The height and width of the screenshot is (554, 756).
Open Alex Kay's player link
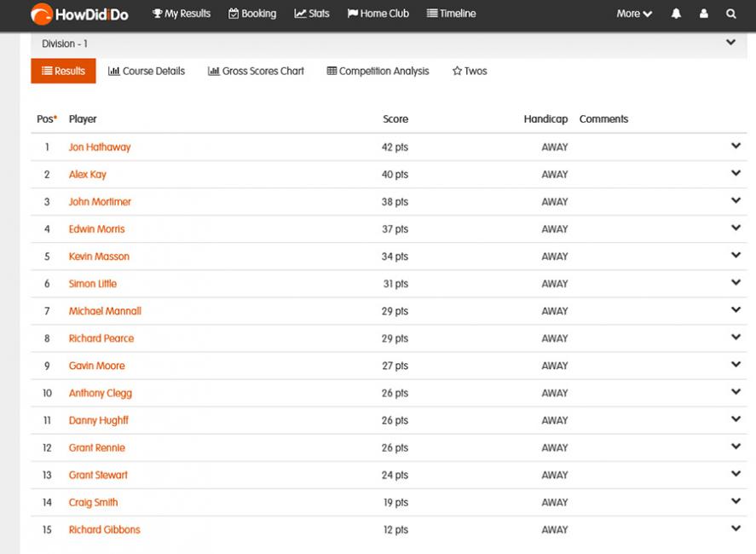(x=87, y=175)
